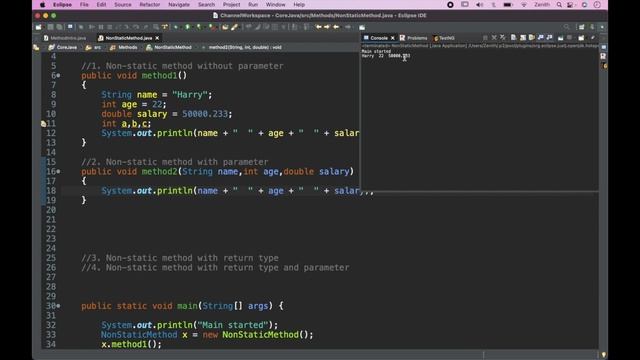Click the breadcrumb toggle icon at far left

pyautogui.click(x=36, y=47)
